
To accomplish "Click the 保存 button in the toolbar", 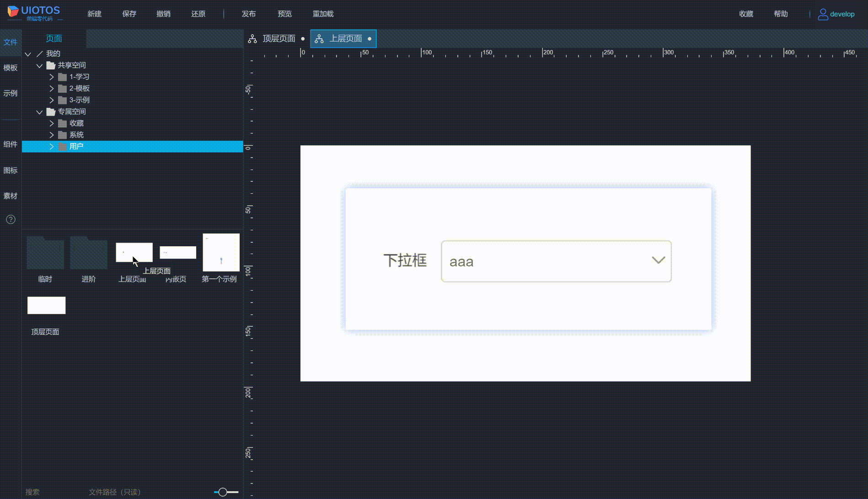I will pos(129,14).
